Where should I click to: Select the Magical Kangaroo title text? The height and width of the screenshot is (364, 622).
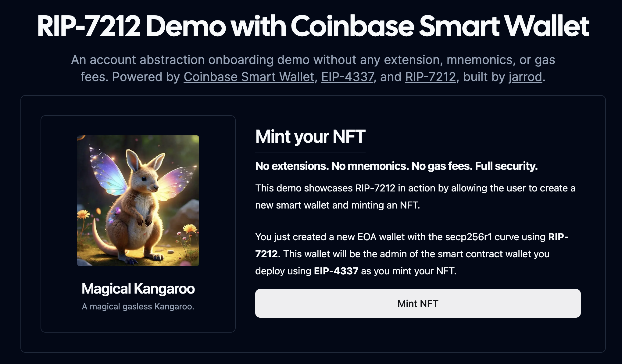(138, 289)
